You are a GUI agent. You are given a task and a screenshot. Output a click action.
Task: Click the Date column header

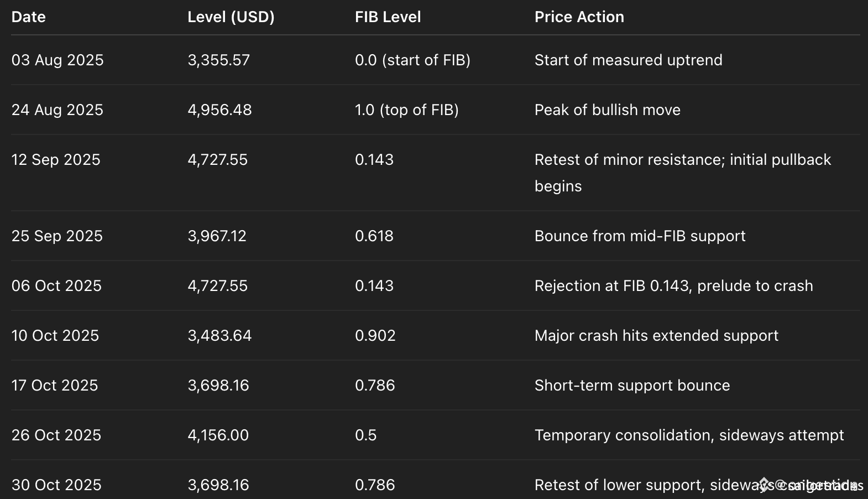tap(29, 17)
